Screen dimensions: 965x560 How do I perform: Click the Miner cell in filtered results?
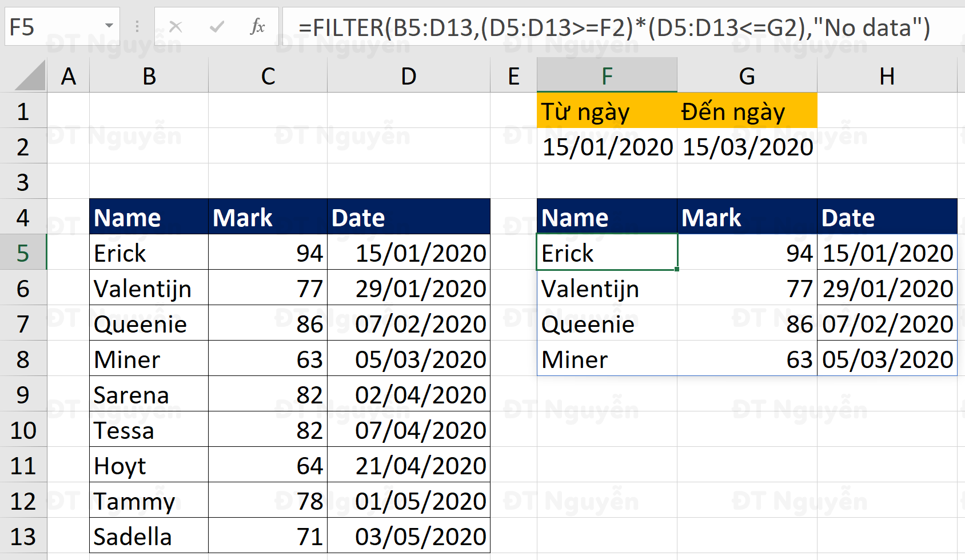coord(607,359)
